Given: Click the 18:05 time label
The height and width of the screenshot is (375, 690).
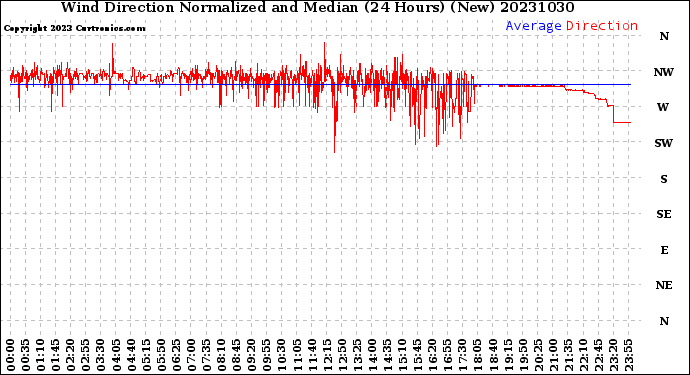Looking at the screenshot, I should point(478,355).
